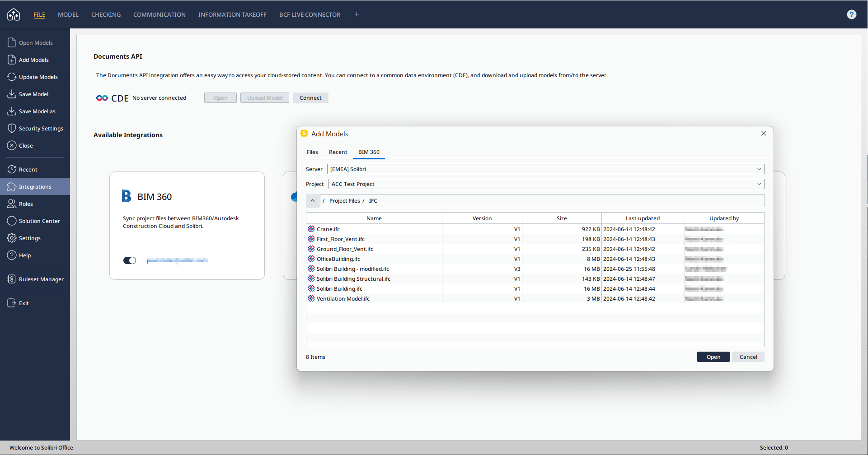Sort files by Last updated column
The image size is (868, 455).
642,218
